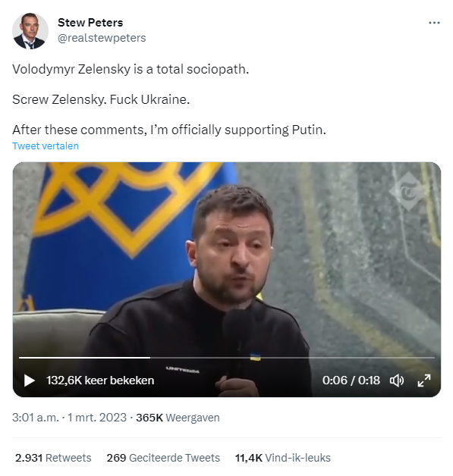Click the 132,6K keer bekeken label
This screenshot has width=453, height=476.
[x=100, y=380]
